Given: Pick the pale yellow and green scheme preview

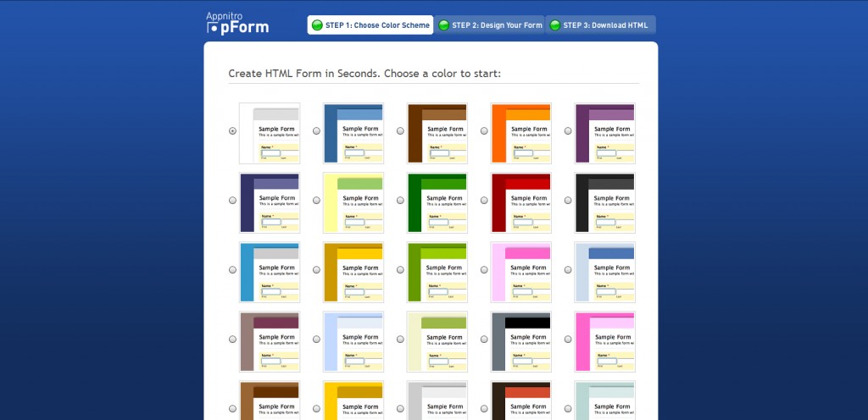Looking at the screenshot, I should (353, 202).
